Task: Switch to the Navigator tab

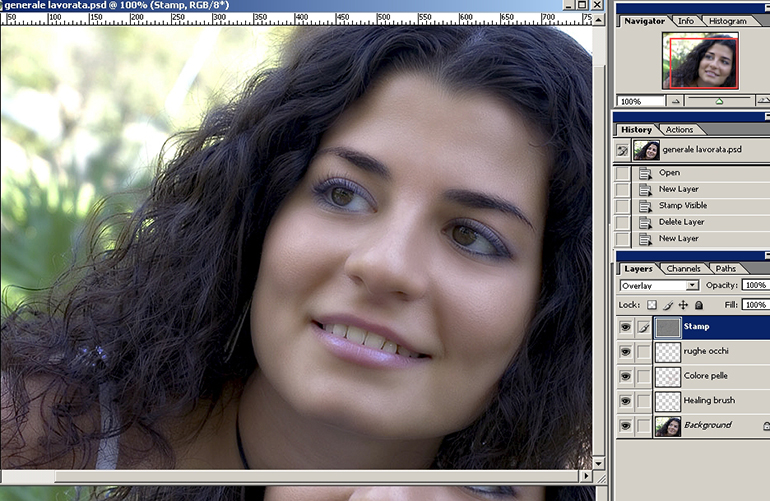Action: pos(644,21)
